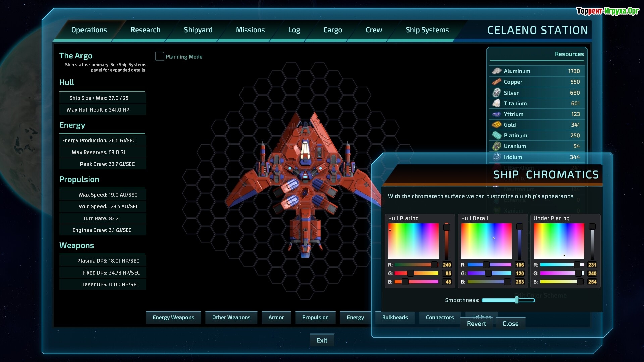Open the Energy Weapons category
Screen dimensions: 644x362
tap(173, 317)
